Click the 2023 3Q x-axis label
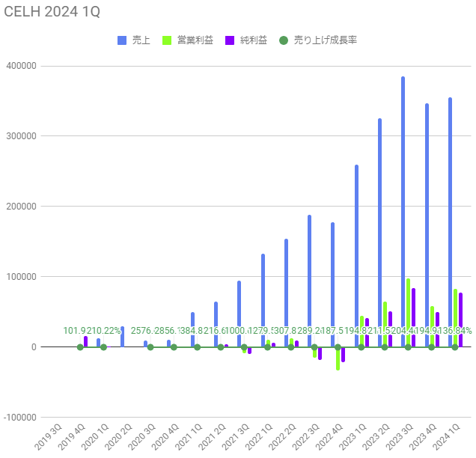Screen dimensions: 476x458 tap(400, 437)
